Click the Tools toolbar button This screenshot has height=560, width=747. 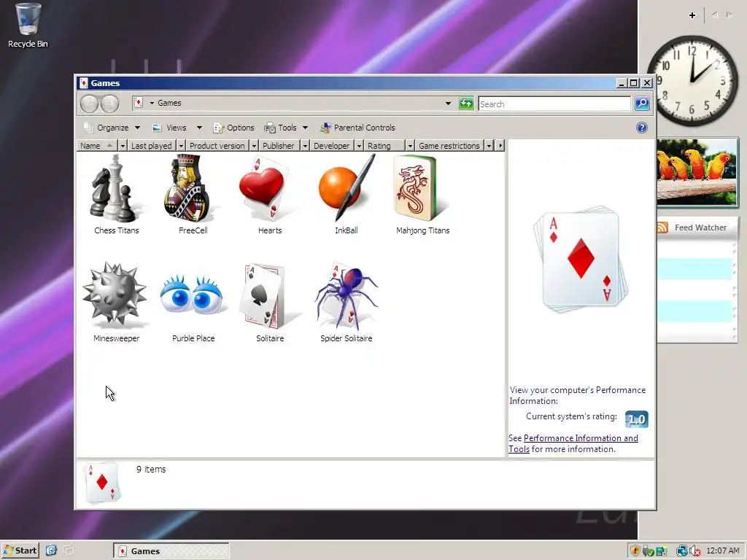pos(281,128)
